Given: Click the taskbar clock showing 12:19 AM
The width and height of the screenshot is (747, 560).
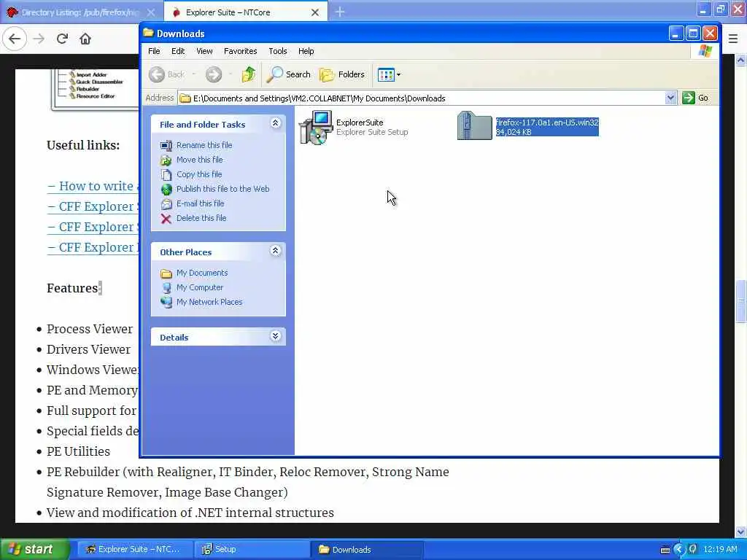Looking at the screenshot, I should tap(720, 549).
